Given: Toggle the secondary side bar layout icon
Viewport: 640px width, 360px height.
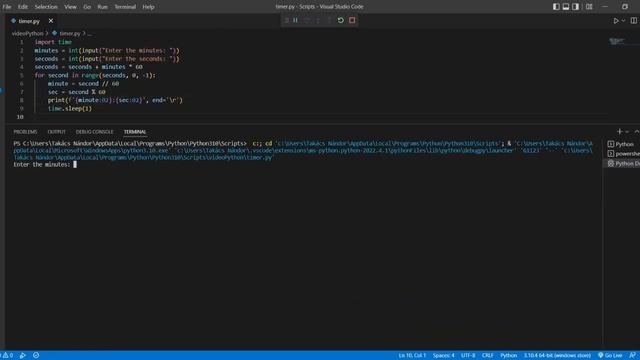Looking at the screenshot, I should [576, 7].
